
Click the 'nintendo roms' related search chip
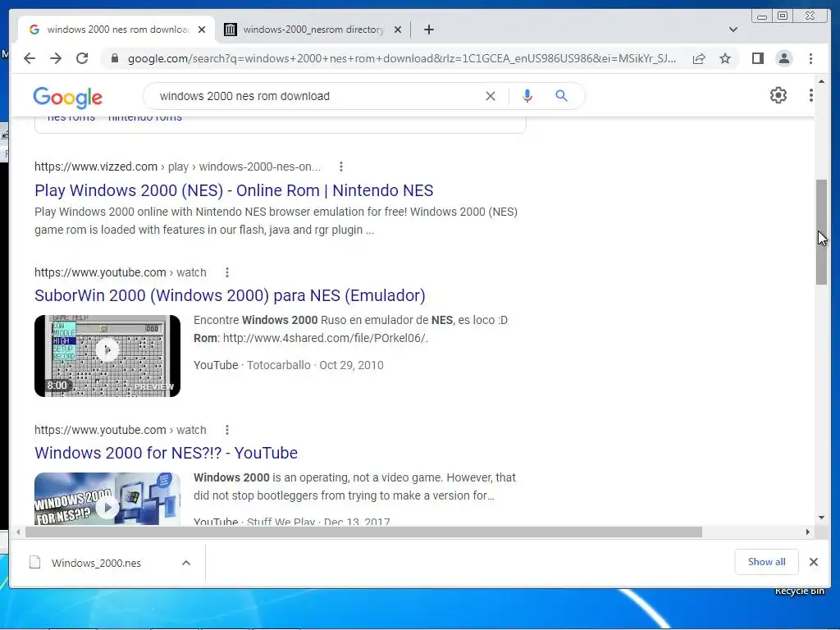144,116
